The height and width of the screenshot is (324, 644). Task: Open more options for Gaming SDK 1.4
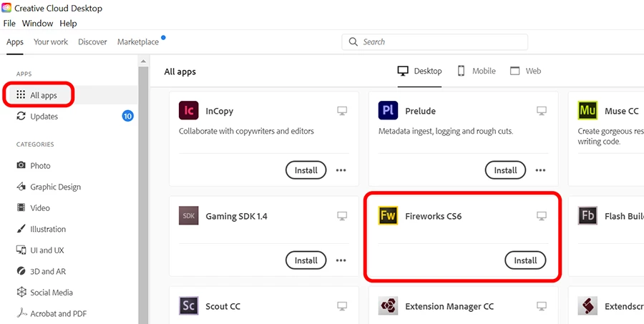pos(341,260)
